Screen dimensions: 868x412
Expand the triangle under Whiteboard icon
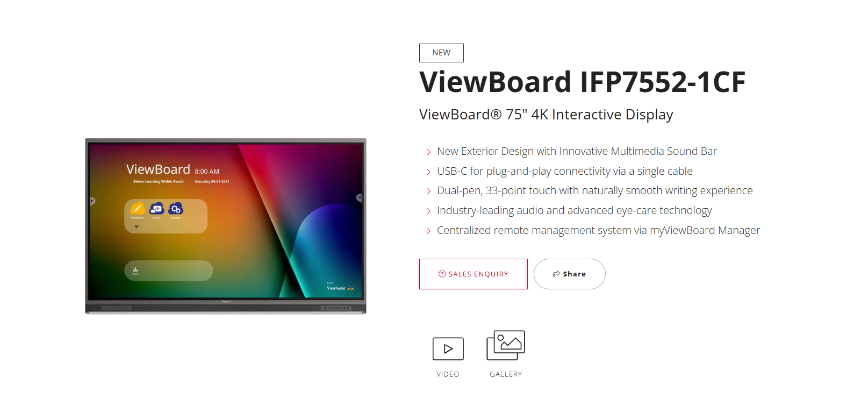pyautogui.click(x=137, y=227)
